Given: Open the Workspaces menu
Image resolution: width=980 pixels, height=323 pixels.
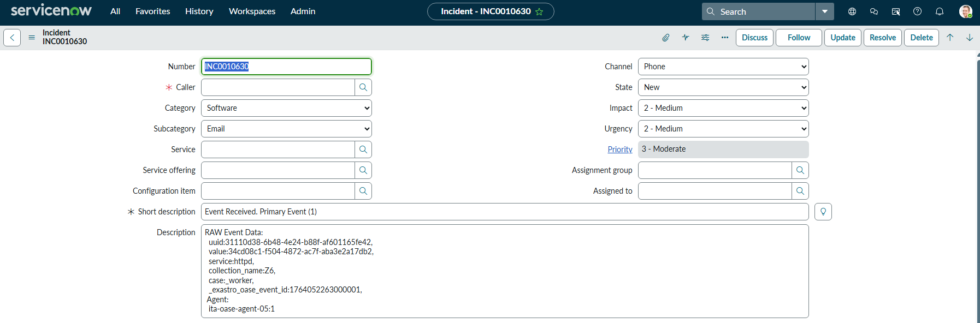Looking at the screenshot, I should [252, 11].
